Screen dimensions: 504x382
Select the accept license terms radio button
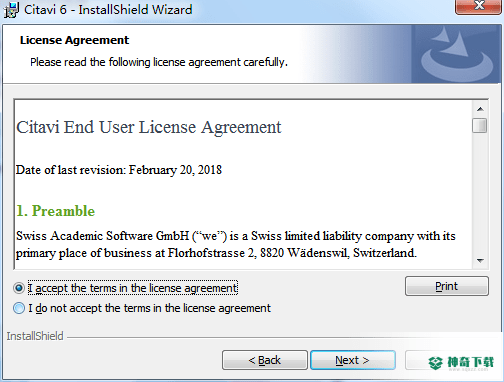pyautogui.click(x=19, y=288)
